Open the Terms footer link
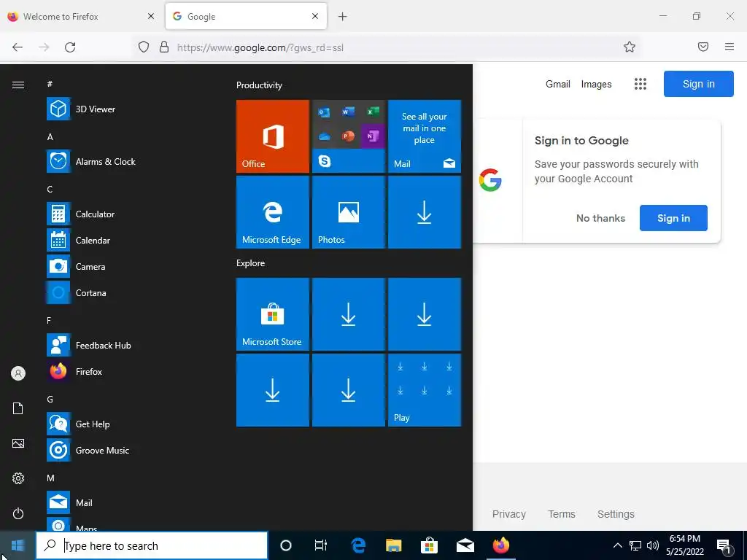Screen dimensions: 747x560 (561, 514)
